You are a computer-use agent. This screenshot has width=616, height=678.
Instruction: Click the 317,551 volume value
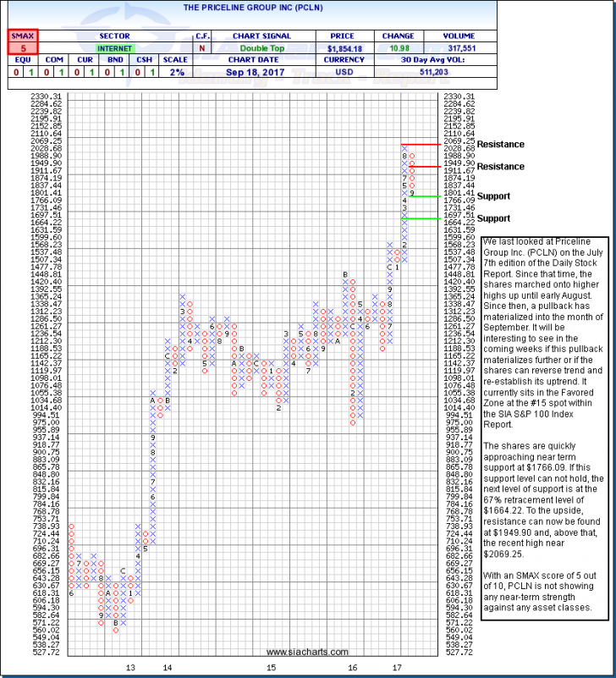pyautogui.click(x=457, y=47)
